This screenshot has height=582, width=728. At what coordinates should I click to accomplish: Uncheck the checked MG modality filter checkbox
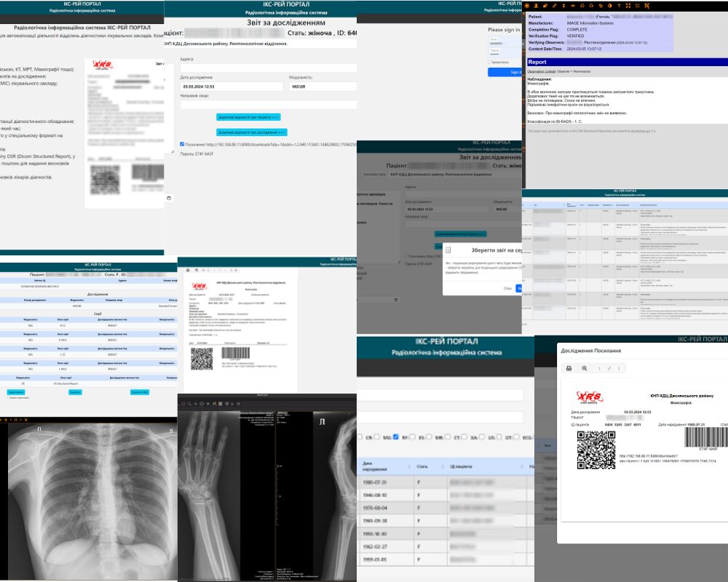point(395,436)
